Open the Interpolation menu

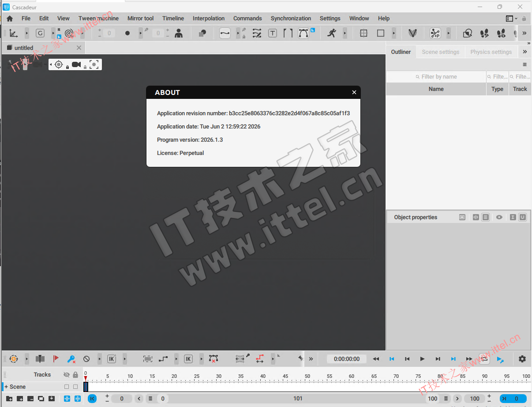click(x=209, y=19)
